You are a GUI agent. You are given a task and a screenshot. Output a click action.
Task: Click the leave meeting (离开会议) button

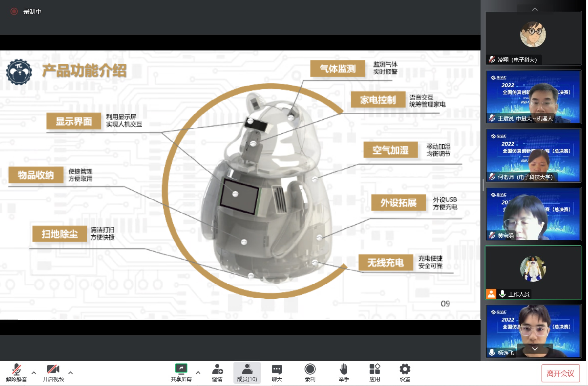(x=560, y=373)
